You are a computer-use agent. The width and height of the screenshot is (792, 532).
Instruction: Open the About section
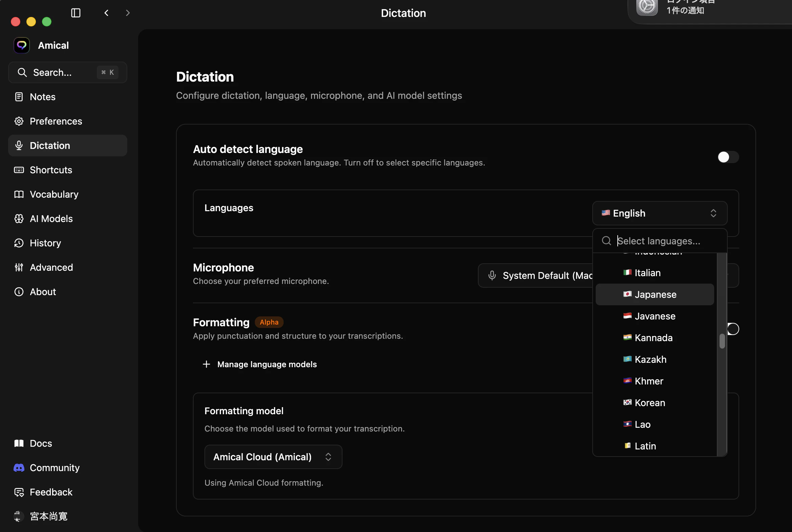68,292
